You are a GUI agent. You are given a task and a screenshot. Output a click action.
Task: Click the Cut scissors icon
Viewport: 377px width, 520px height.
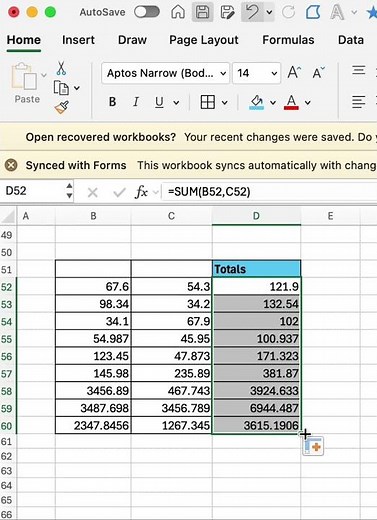coord(61,68)
